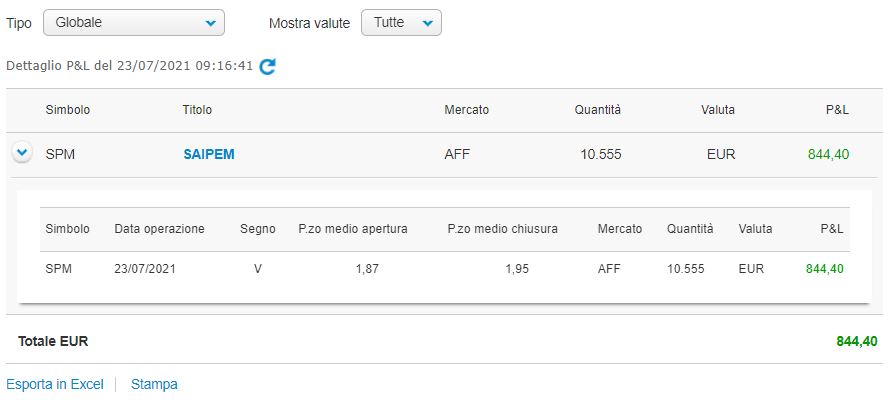Click the 10.555 quantity in SAIPEM row
The width and height of the screenshot is (891, 400).
pyautogui.click(x=601, y=154)
